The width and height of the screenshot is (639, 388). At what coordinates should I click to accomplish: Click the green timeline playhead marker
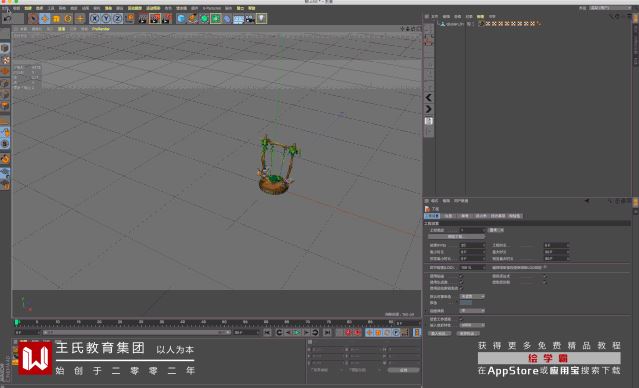17,322
